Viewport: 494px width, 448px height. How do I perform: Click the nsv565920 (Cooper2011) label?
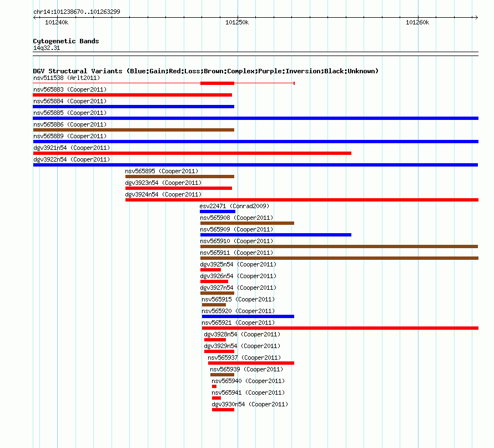coord(238,311)
